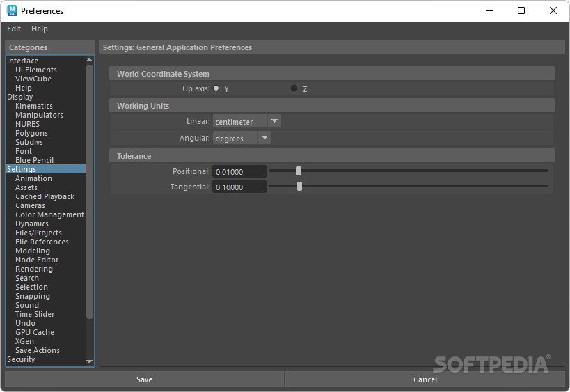The width and height of the screenshot is (570, 392).
Task: Select the Dynamics category
Action: point(31,224)
